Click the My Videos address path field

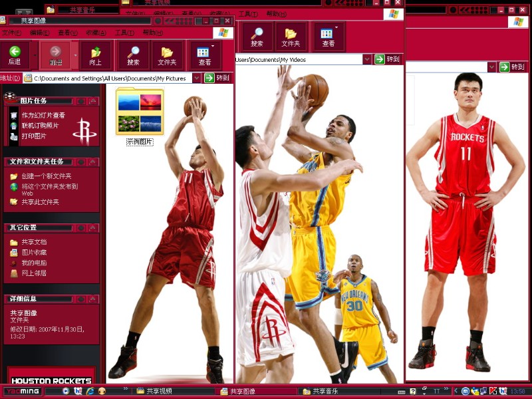(299, 60)
